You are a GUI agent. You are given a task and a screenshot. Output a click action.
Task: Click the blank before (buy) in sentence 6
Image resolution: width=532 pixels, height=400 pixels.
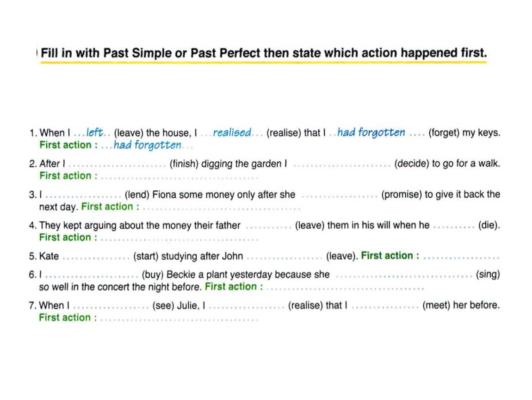pos(92,276)
